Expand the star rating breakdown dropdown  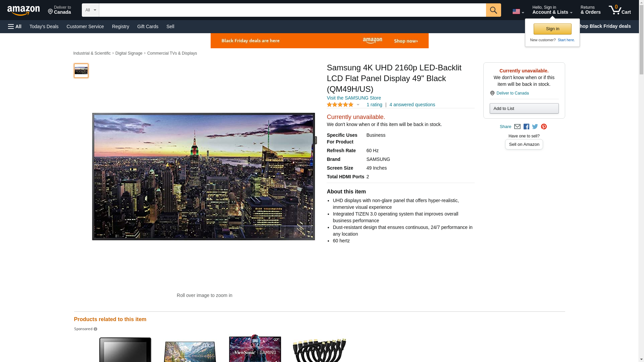tap(358, 105)
